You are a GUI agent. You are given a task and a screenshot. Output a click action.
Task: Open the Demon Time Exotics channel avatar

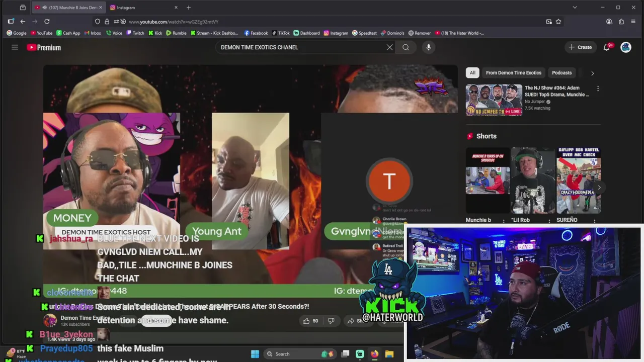pyautogui.click(x=50, y=320)
